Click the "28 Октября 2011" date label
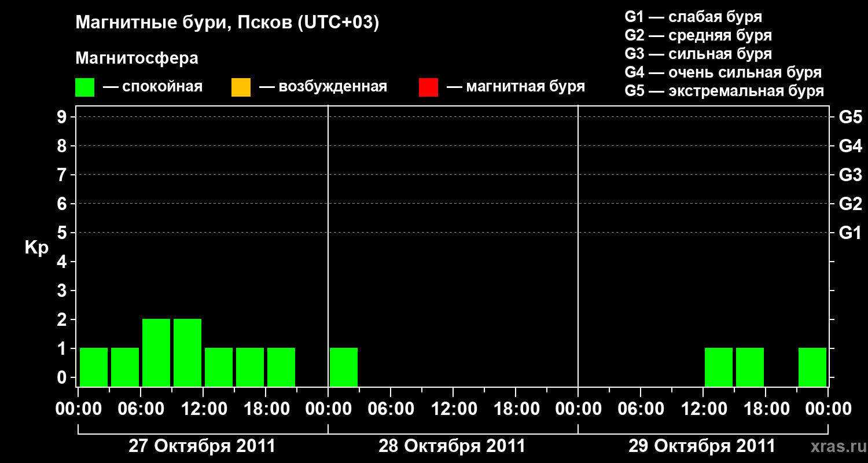868x463 pixels. pos(452,446)
